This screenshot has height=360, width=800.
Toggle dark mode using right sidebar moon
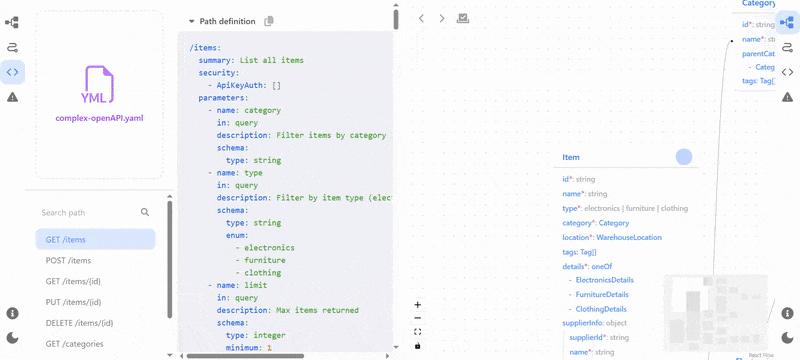(x=787, y=338)
